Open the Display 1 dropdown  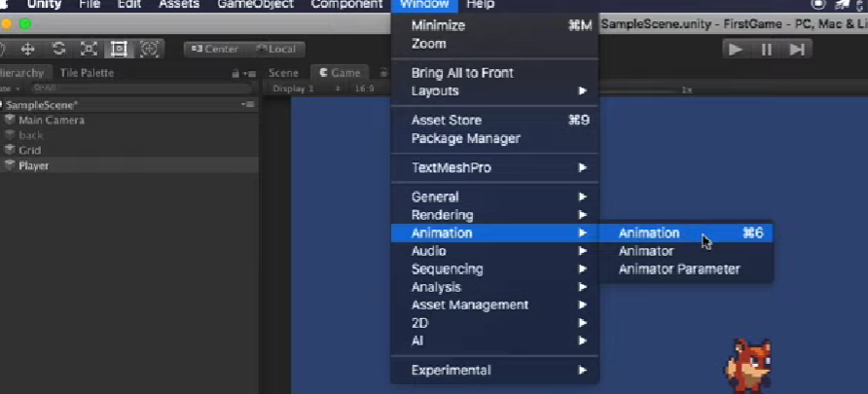pyautogui.click(x=306, y=89)
